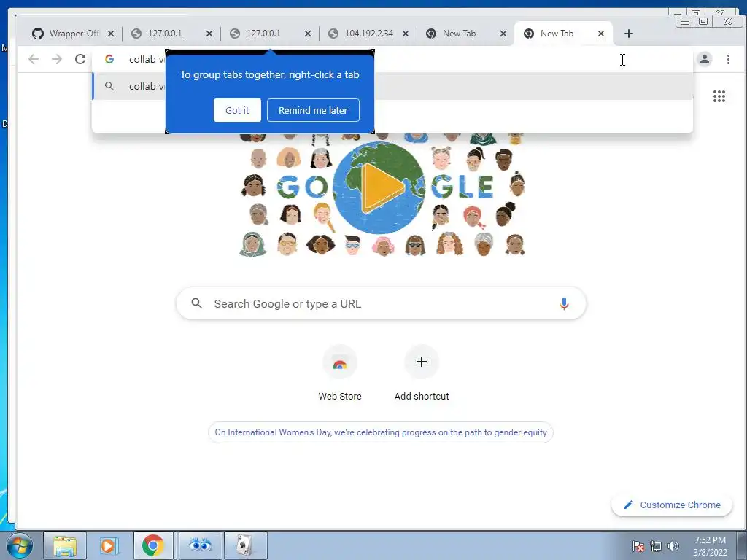Screen dimensions: 747x560
Task: Open the Google apps grid
Action: [719, 96]
